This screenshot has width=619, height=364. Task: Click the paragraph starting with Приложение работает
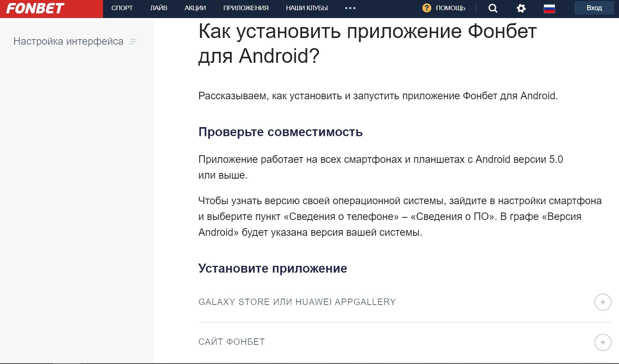point(381,167)
